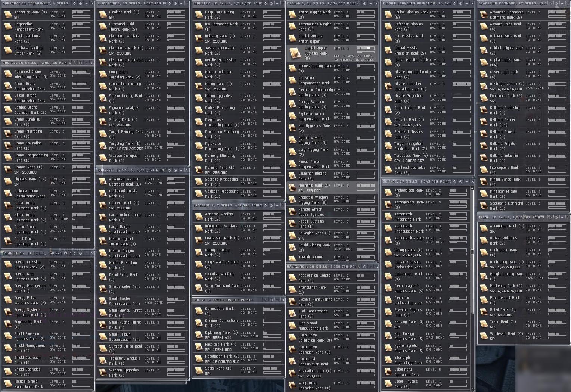This screenshot has height=392, width=571.
Task: Click the Siege Warfare skill name
Action: coord(221,264)
